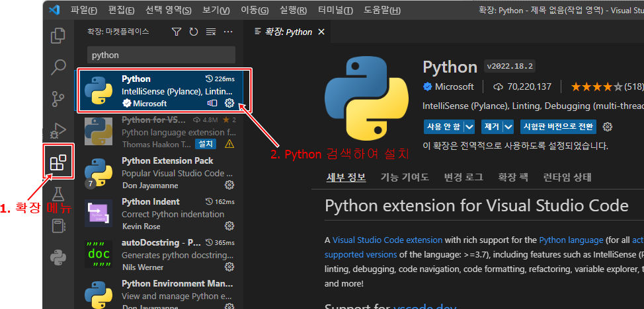Viewport: 644px width, 309px height.
Task: Open the 편집(E) menu
Action: [x=121, y=11]
